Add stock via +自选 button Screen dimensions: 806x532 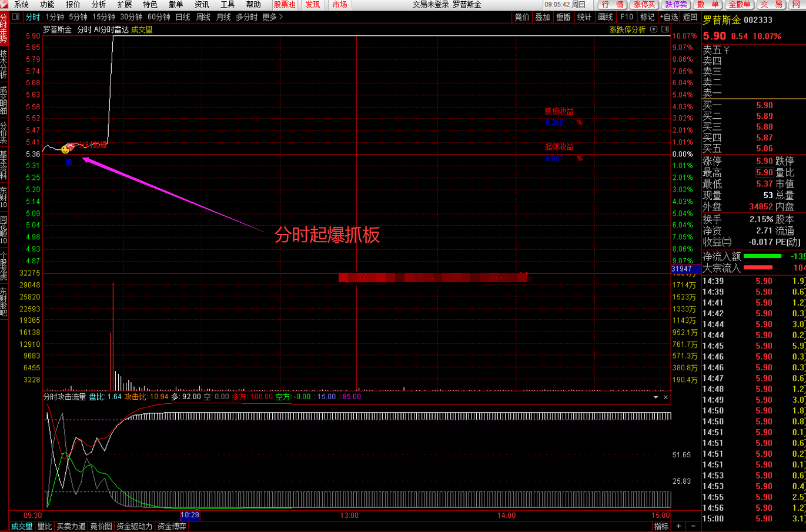point(669,17)
